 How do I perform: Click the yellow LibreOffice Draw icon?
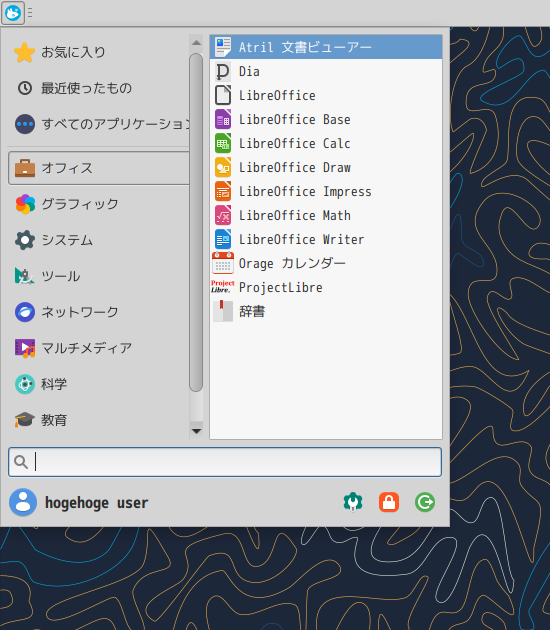(x=223, y=167)
